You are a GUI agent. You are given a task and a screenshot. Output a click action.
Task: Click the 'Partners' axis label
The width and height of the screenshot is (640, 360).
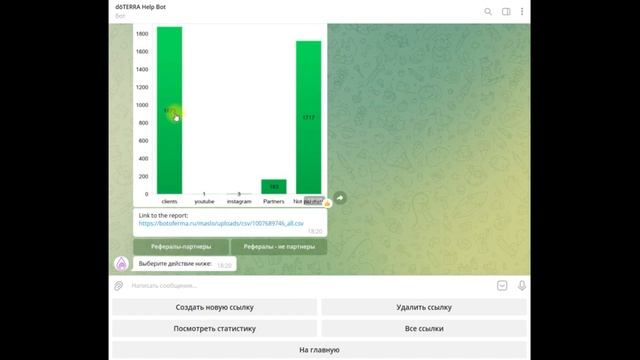tap(273, 202)
